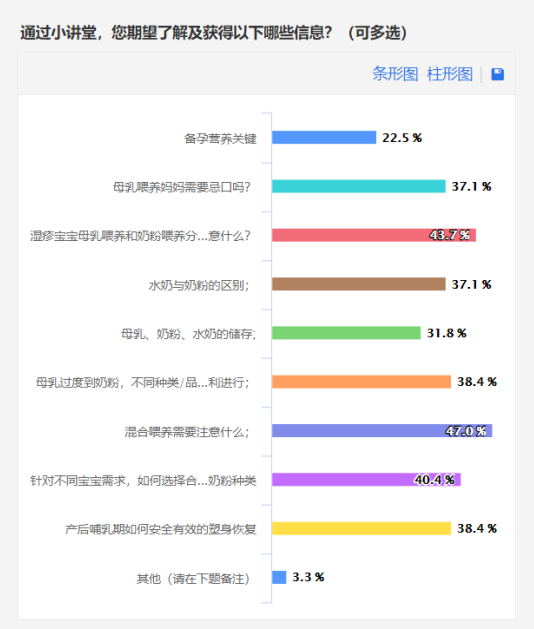Click the red 43.7% bar
534x629 pixels.
click(x=374, y=235)
